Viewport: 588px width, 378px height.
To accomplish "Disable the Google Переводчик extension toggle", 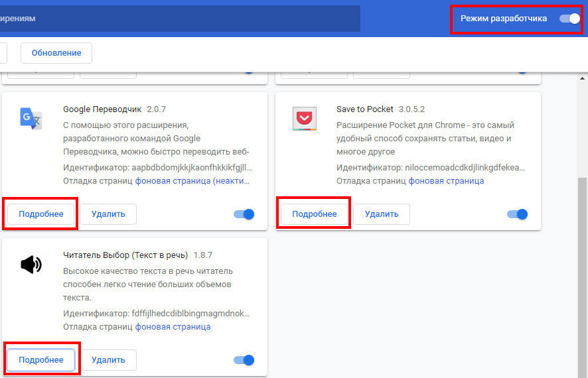I will click(244, 214).
